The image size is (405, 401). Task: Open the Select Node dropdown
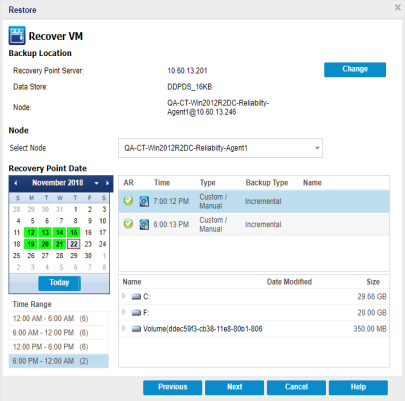coord(317,148)
